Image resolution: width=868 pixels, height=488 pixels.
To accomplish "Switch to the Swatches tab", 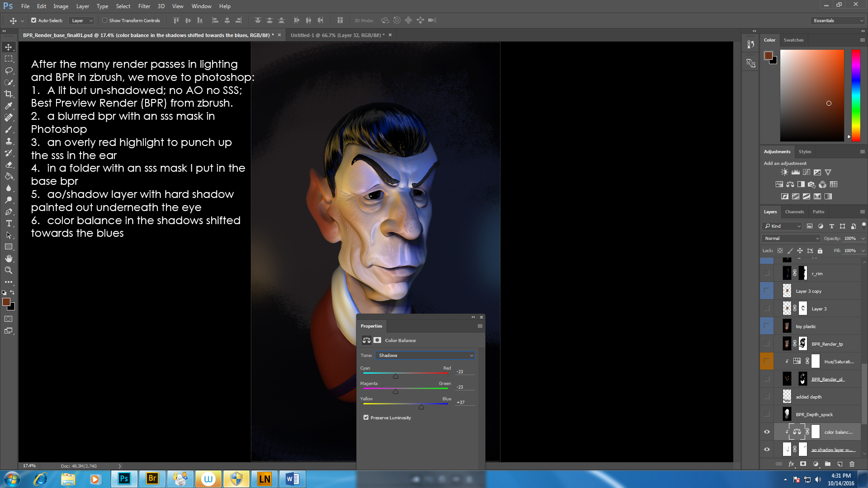I will pyautogui.click(x=793, y=40).
